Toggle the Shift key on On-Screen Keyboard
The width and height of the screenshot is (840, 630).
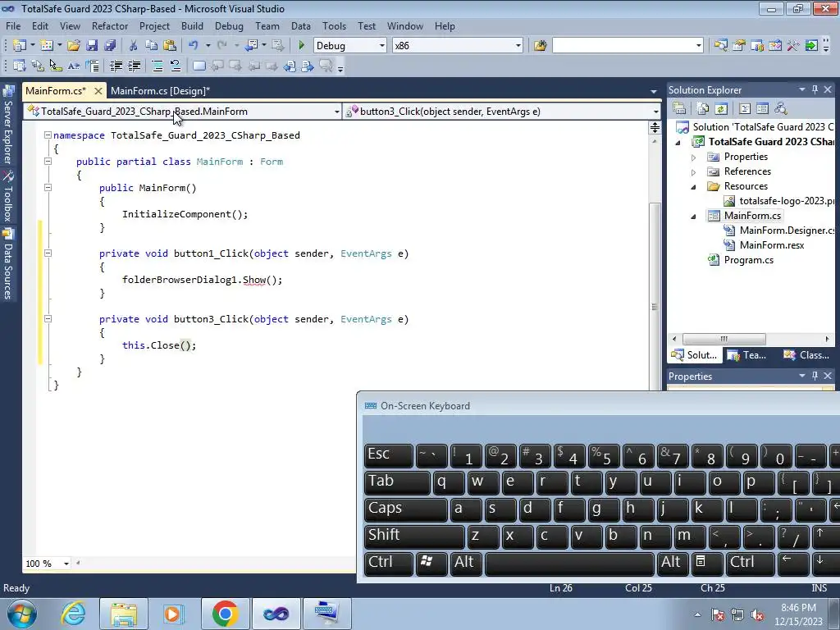coord(414,536)
